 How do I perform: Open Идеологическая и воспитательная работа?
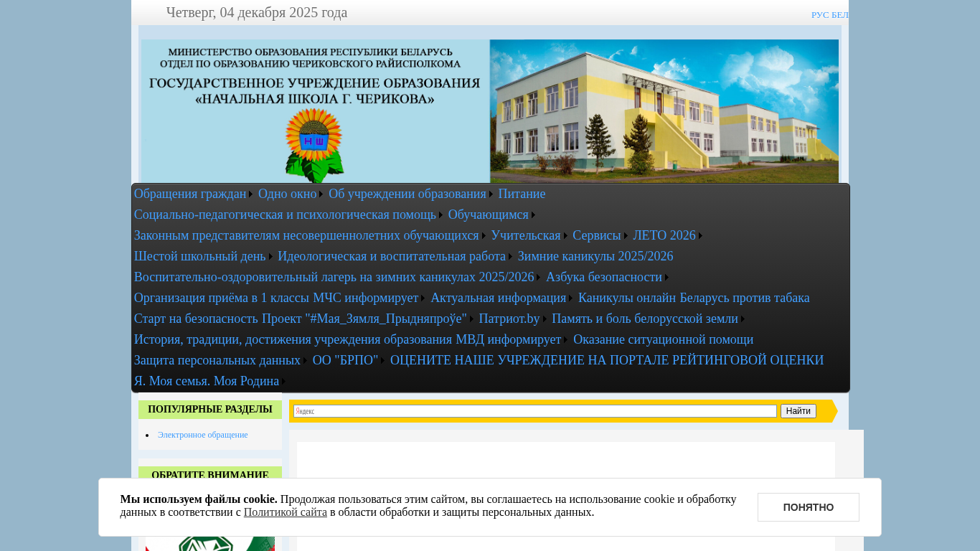pyautogui.click(x=392, y=256)
